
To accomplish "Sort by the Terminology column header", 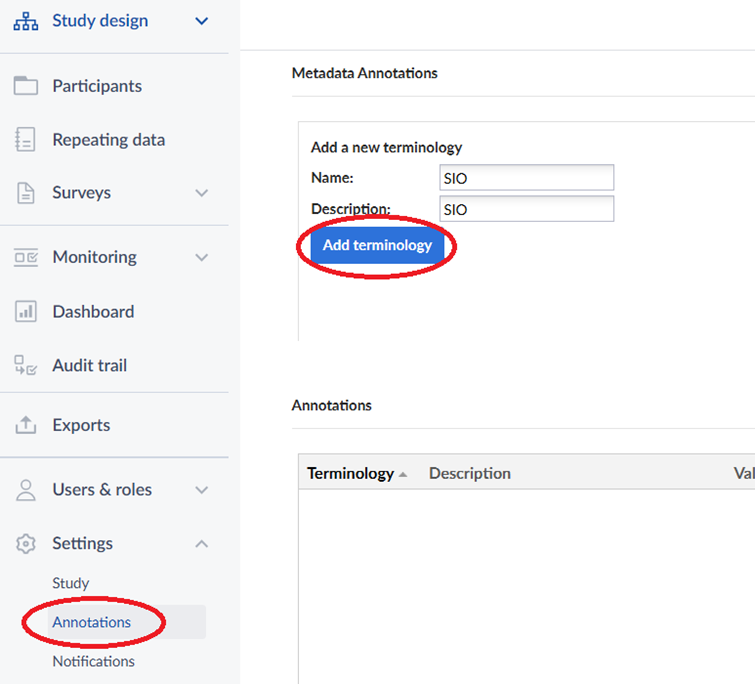I will 351,473.
